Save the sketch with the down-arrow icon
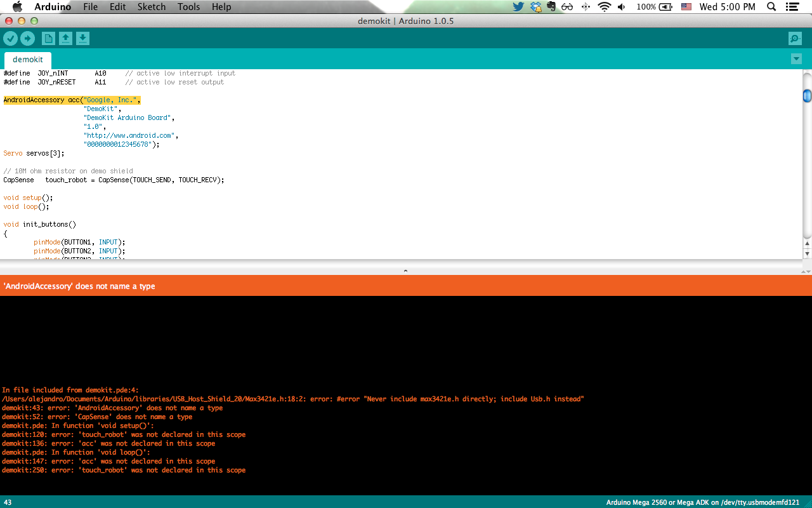The width and height of the screenshot is (812, 508). [82, 39]
